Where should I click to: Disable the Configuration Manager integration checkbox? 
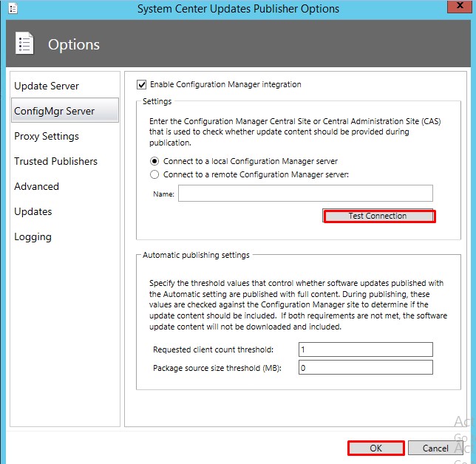point(143,84)
